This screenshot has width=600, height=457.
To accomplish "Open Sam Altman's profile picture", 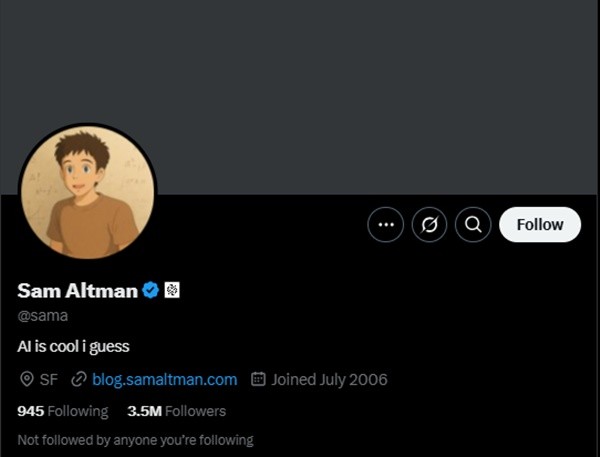I will [x=88, y=192].
